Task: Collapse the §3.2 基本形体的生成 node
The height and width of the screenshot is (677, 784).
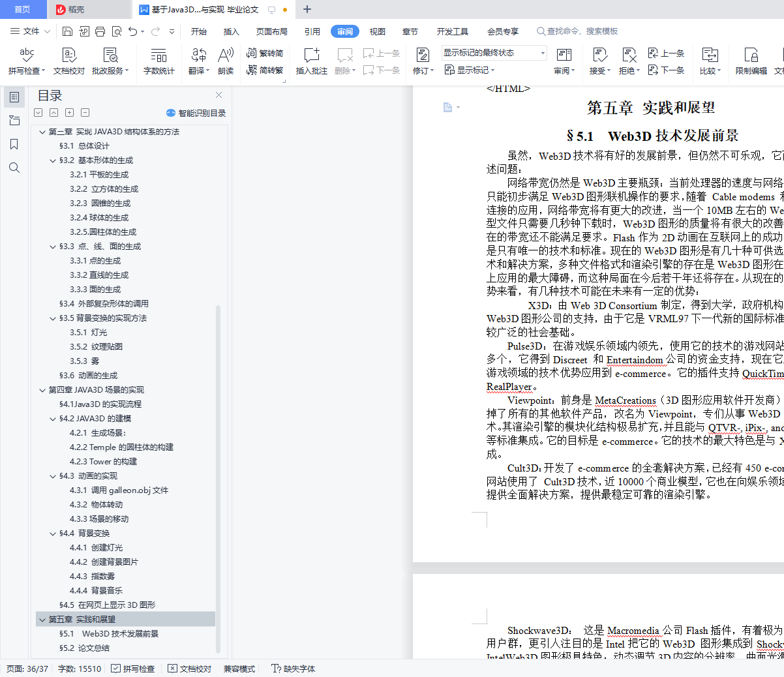Action: [x=53, y=160]
